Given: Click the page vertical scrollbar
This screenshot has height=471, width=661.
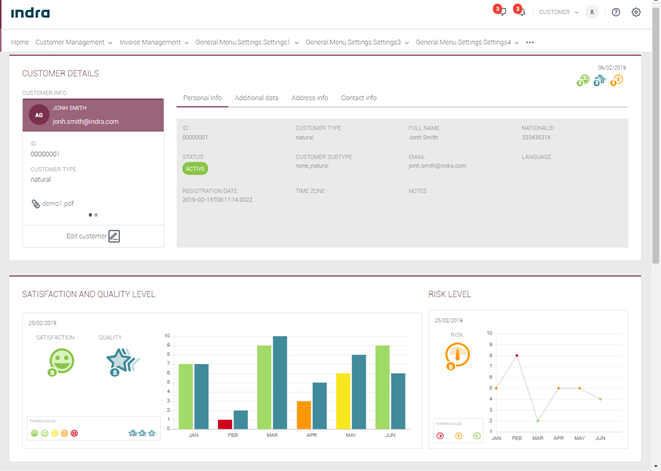Looking at the screenshot, I should pos(656,135).
